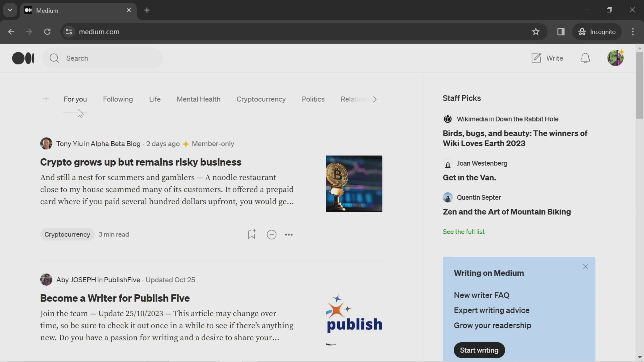Image resolution: width=644 pixels, height=362 pixels.
Task: Click the Cryptocurrency topic tag on first article
Action: [x=67, y=234]
